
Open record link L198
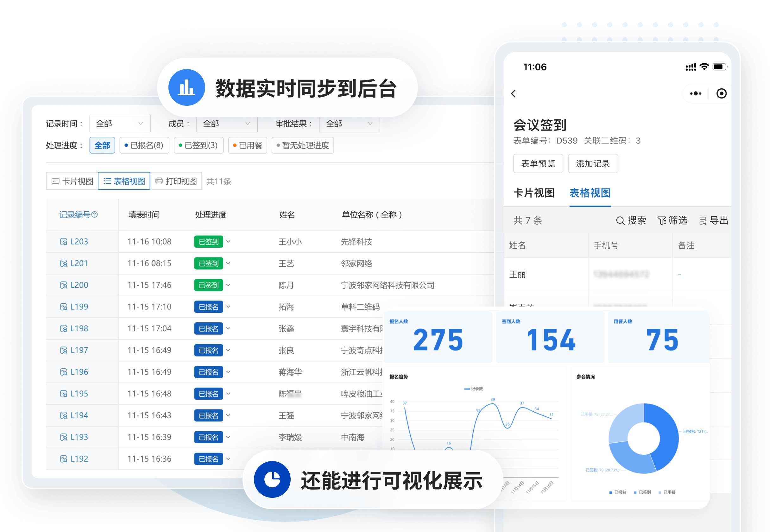point(79,328)
